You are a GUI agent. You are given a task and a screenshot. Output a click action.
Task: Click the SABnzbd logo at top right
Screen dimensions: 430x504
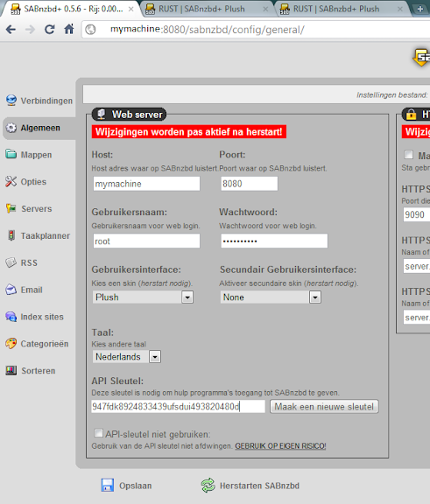[x=422, y=58]
